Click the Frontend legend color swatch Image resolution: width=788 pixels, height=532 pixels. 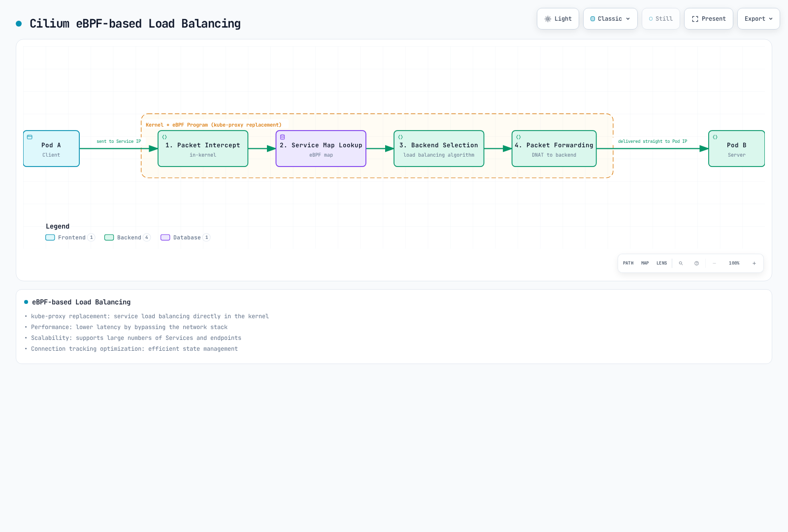coord(50,237)
